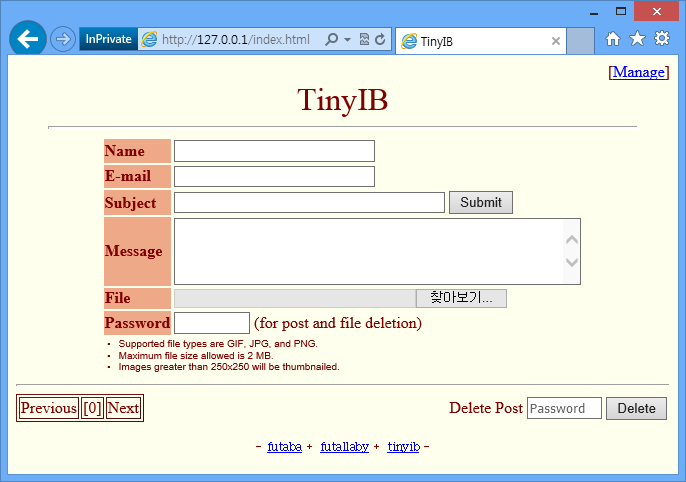Click the browser Back arrow button
The image size is (686, 482).
click(x=27, y=39)
